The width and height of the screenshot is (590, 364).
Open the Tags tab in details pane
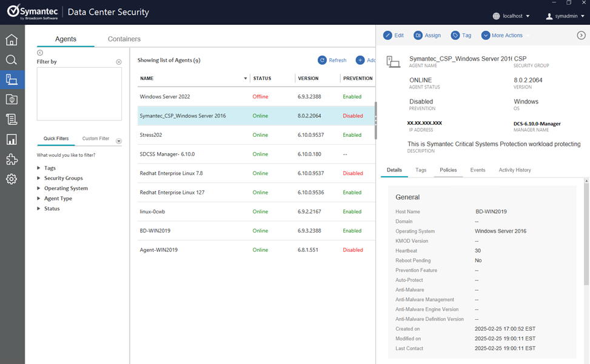click(421, 170)
